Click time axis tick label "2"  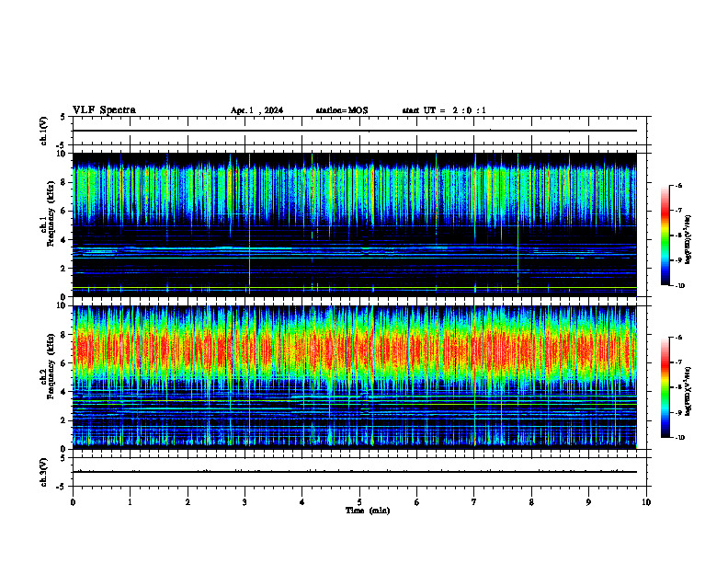(x=188, y=502)
